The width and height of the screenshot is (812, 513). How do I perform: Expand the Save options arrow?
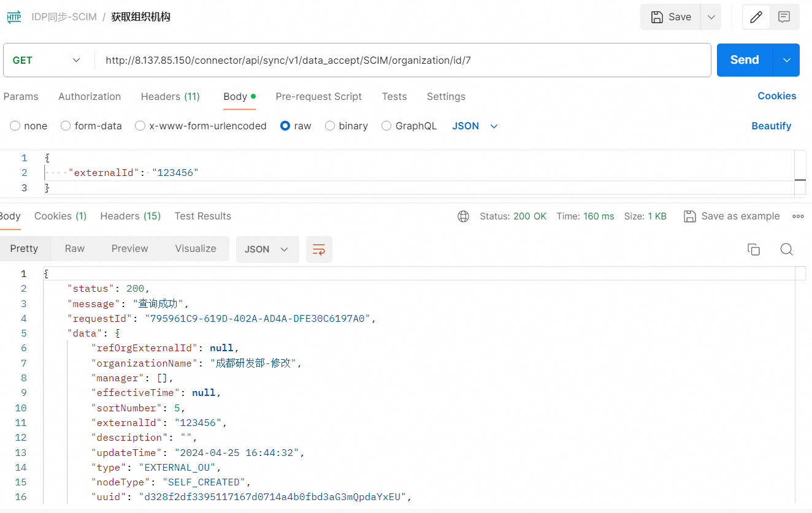711,17
